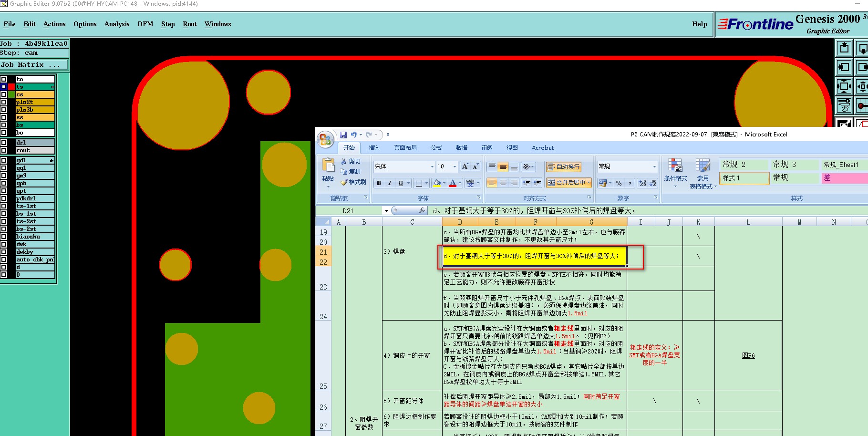Toggle underline formatting in Excel

pyautogui.click(x=401, y=183)
